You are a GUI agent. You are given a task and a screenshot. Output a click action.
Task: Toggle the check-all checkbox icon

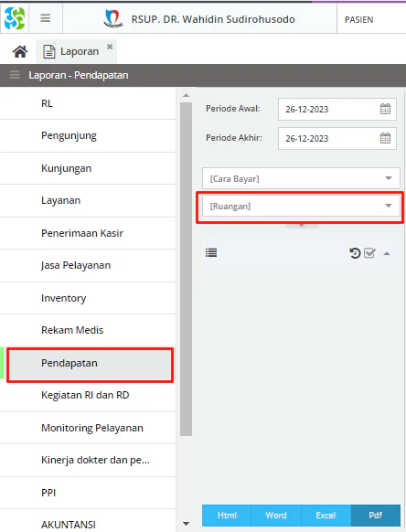tap(369, 253)
